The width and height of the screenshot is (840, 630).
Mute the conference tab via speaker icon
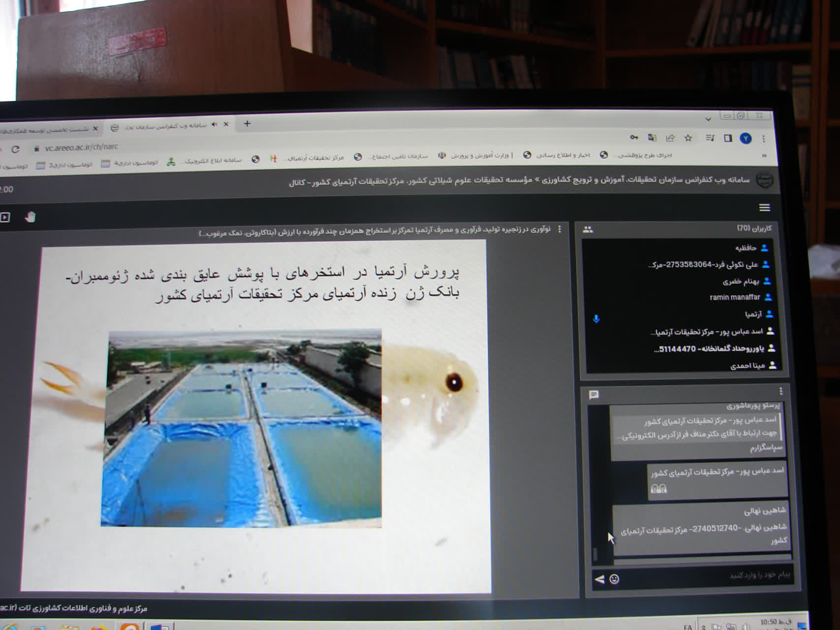coord(214,125)
